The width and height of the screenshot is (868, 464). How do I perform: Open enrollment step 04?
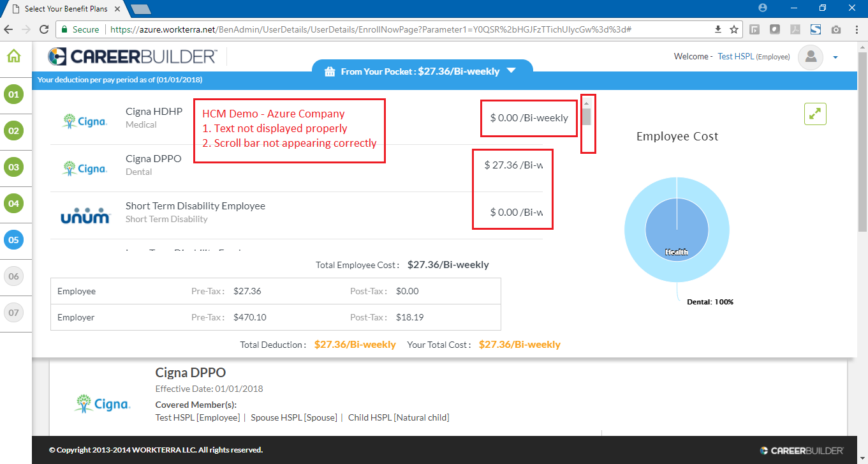point(13,204)
